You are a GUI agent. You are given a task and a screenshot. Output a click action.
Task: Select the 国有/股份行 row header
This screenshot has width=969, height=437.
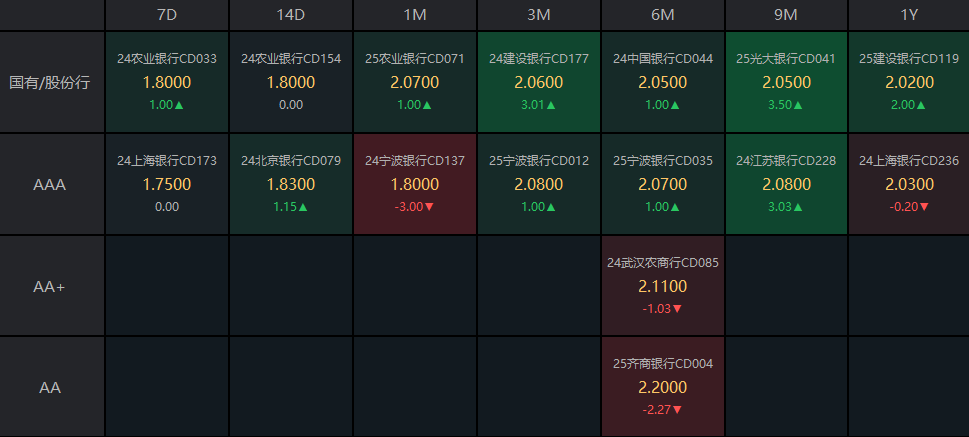pos(50,82)
